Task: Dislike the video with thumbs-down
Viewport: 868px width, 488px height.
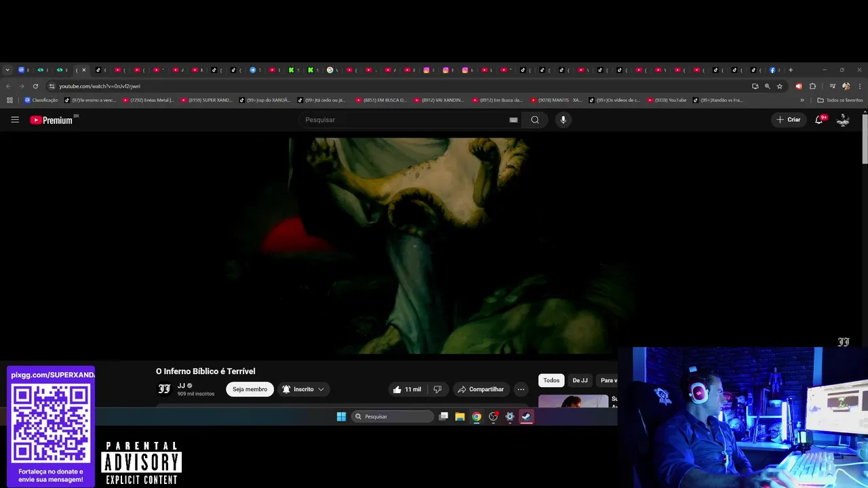Action: [437, 390]
